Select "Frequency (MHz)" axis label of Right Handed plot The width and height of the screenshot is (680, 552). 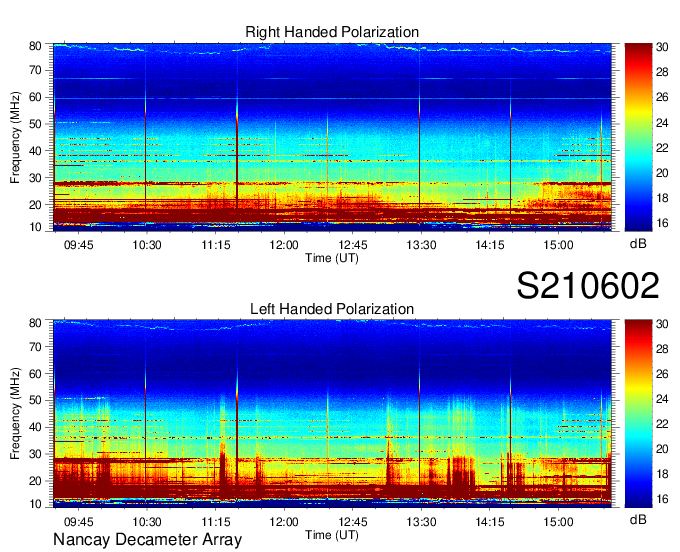tap(15, 137)
